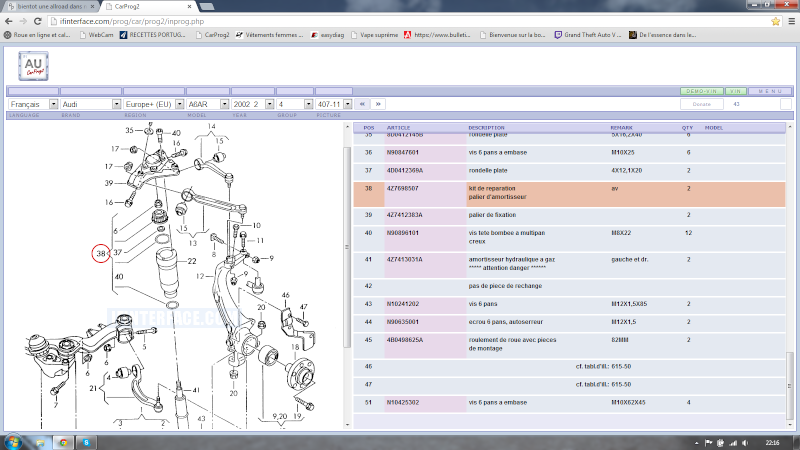The image size is (800, 450).
Task: Expand the Europe+ (EU) region dropdown
Action: (x=151, y=104)
